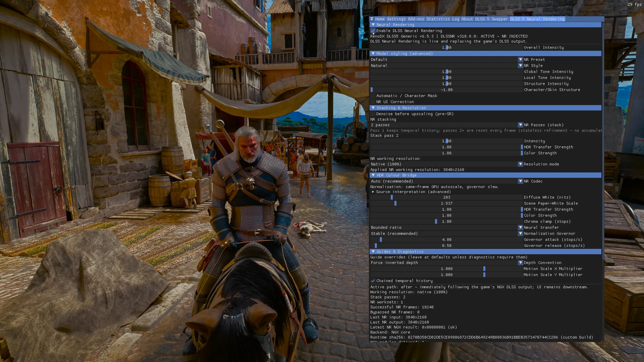644x362 pixels.
Task: Click the Local Tone Intensity slider
Action: (446, 78)
